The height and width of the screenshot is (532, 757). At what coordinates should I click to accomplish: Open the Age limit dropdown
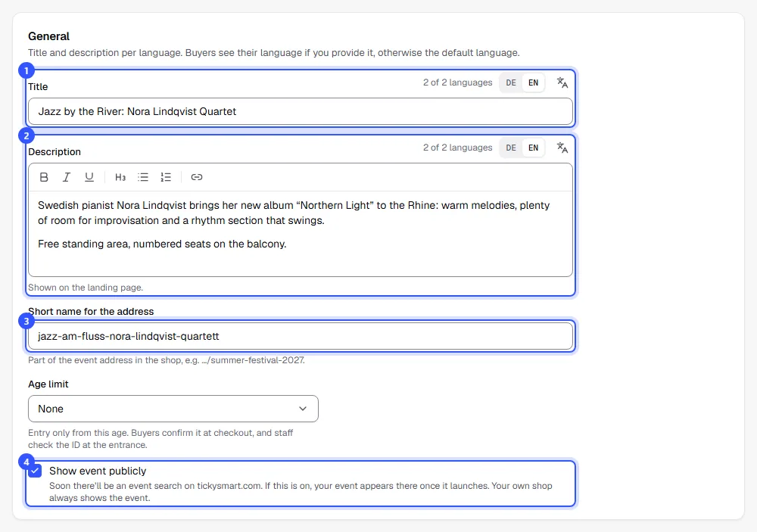click(173, 409)
